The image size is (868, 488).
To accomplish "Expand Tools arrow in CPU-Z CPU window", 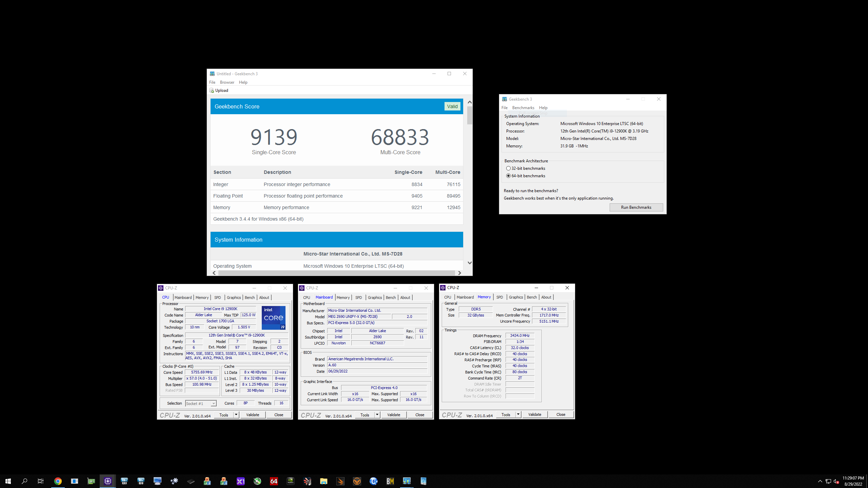I will pyautogui.click(x=236, y=415).
